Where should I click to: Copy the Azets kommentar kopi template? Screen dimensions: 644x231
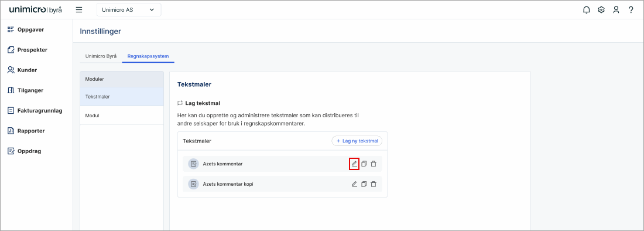(364, 184)
